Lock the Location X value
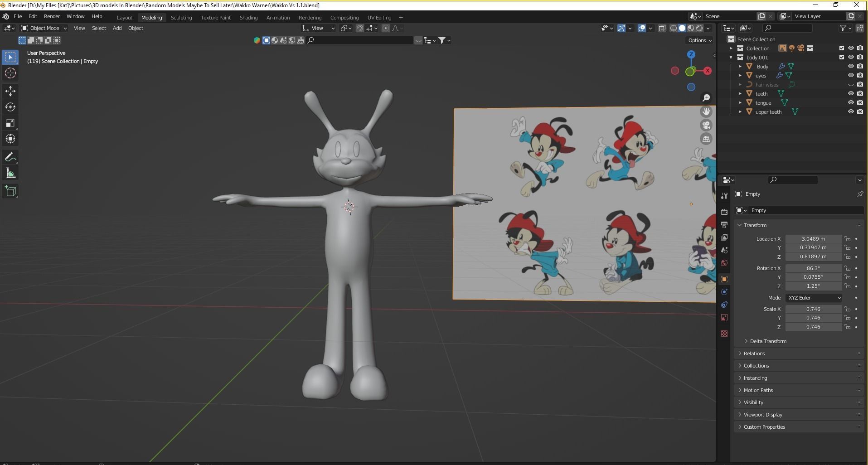Image resolution: width=868 pixels, height=465 pixels. click(x=847, y=239)
